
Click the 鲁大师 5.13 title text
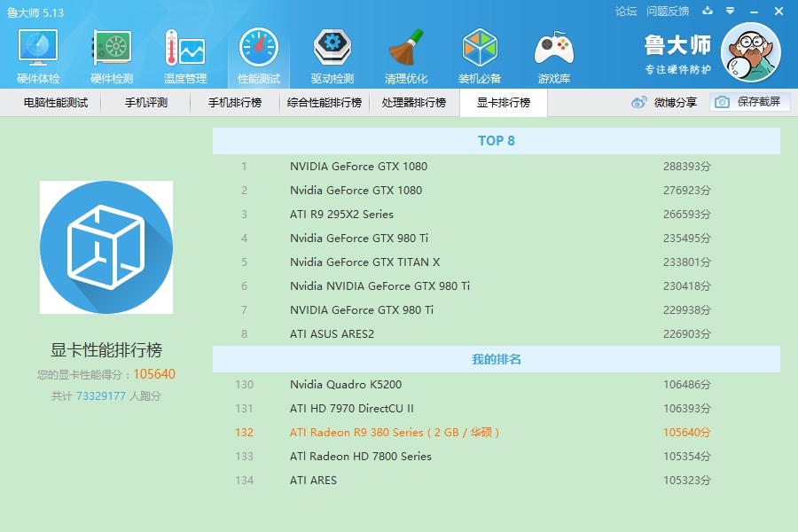pos(35,12)
